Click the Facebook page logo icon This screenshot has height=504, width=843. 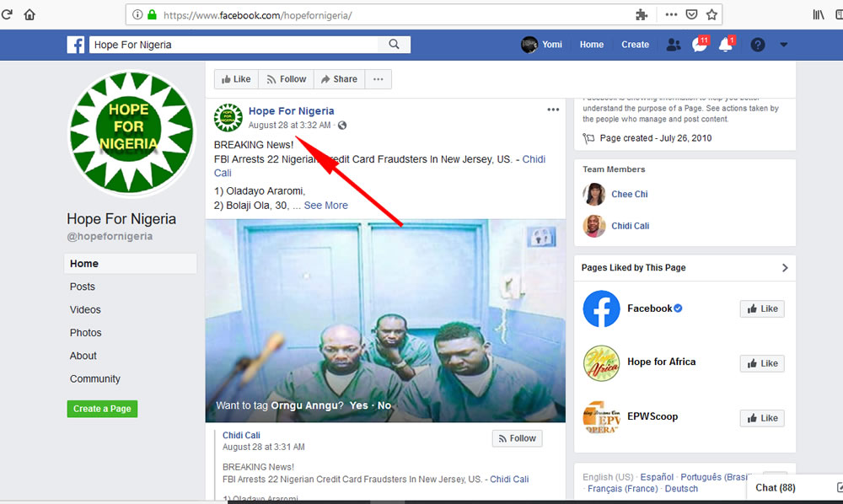602,309
